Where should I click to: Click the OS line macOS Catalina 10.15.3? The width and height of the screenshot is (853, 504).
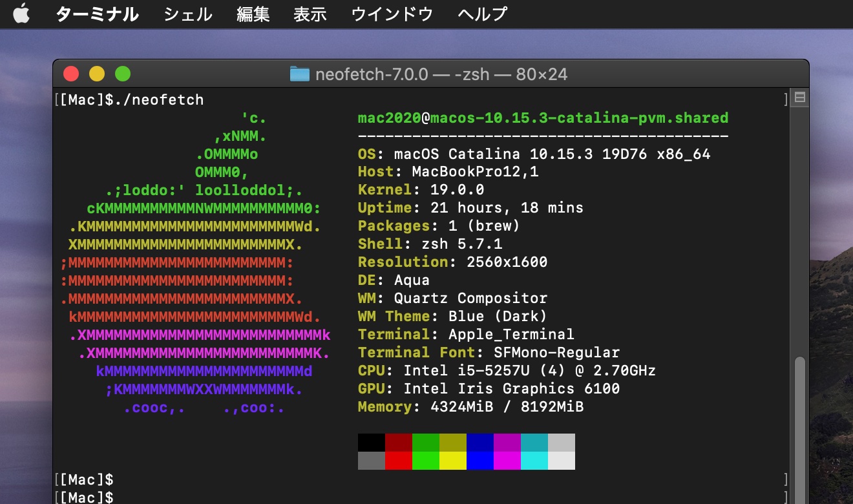tap(534, 154)
